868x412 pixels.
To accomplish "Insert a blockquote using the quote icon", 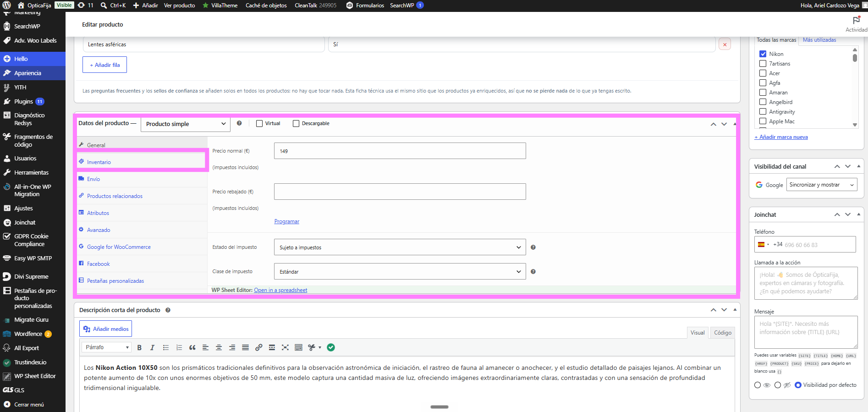I will (x=192, y=347).
